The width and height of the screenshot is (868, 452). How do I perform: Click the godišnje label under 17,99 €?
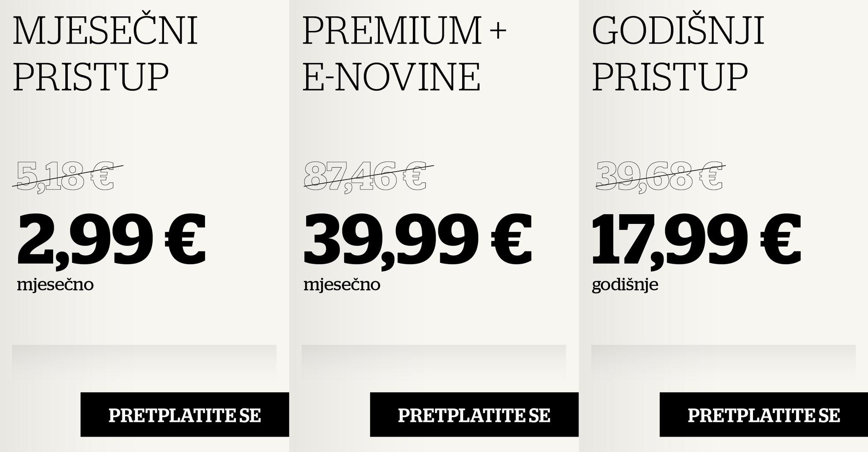coord(625,285)
